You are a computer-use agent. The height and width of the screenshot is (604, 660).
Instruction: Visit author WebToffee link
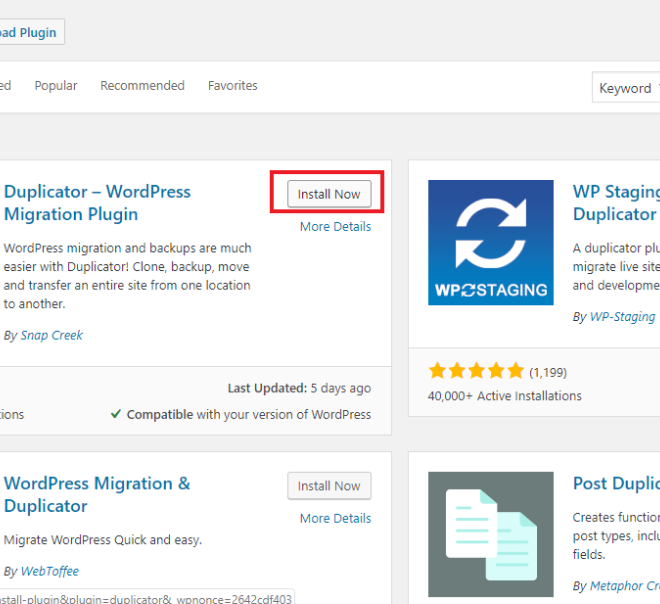50,571
